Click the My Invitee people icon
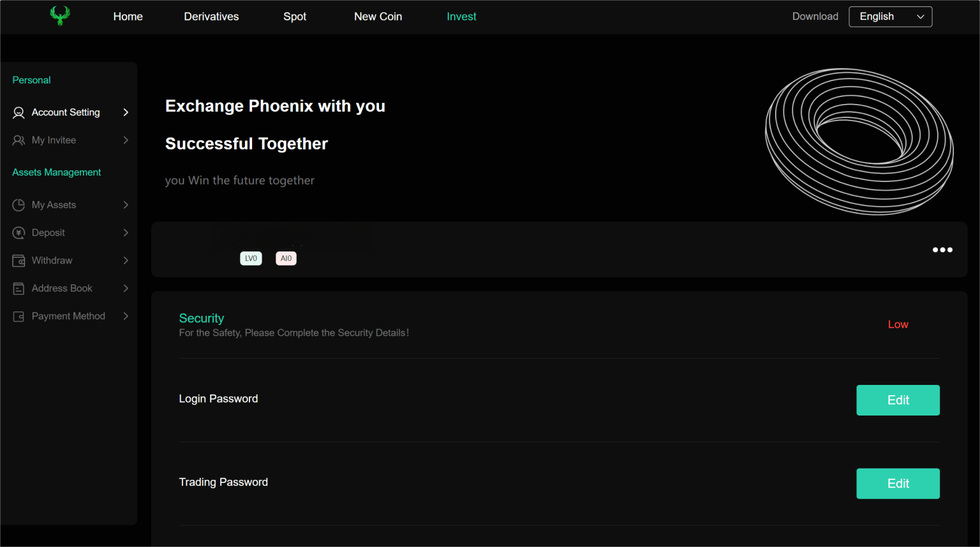 (19, 140)
